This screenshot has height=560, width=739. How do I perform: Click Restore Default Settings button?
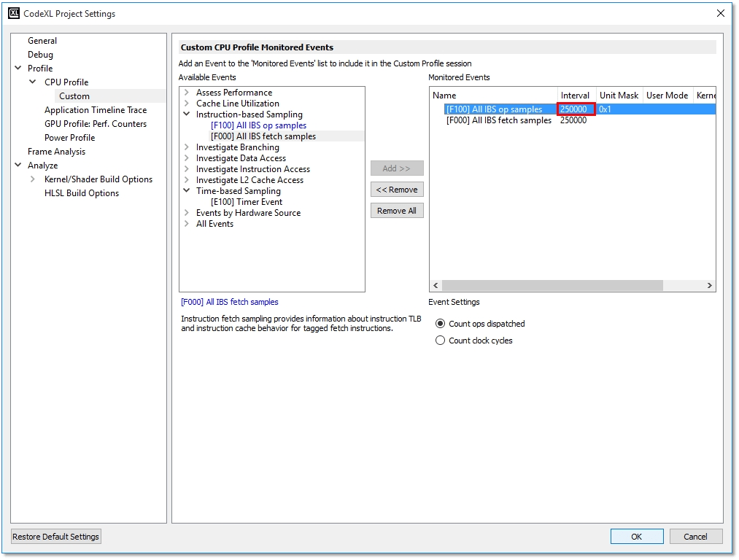coord(55,537)
